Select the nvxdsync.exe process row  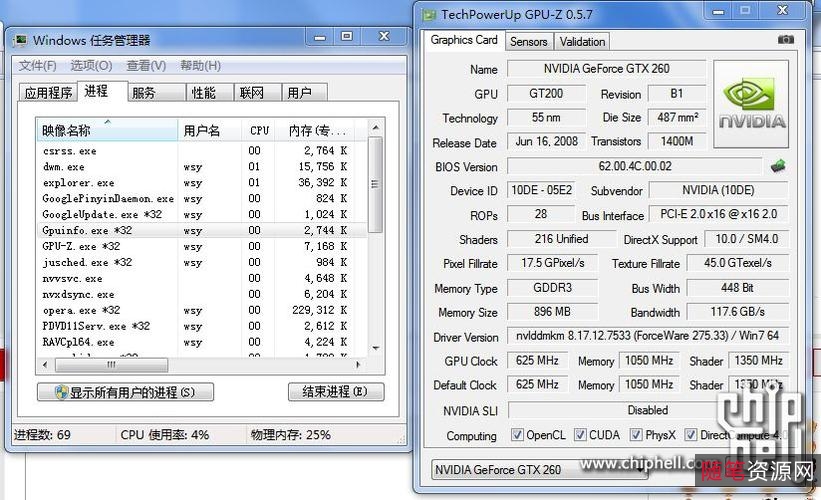coord(202,294)
